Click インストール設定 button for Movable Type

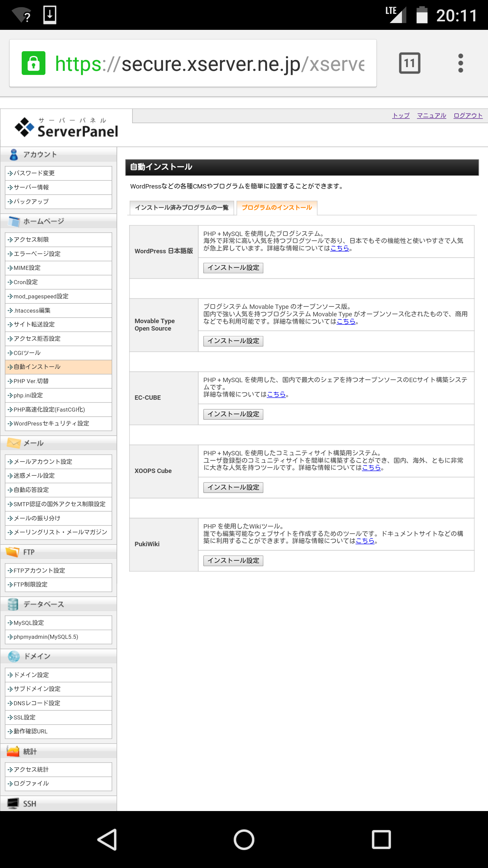(x=233, y=341)
